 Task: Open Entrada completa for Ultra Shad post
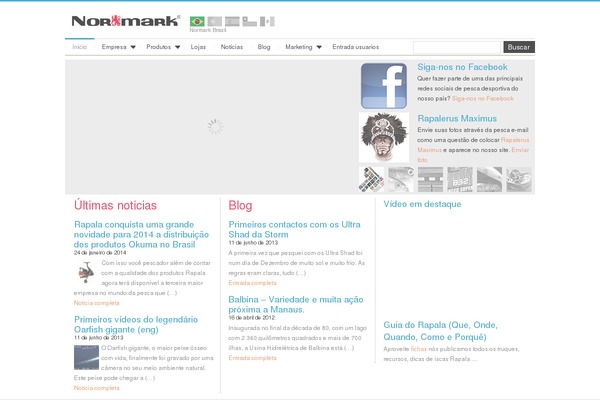click(252, 283)
